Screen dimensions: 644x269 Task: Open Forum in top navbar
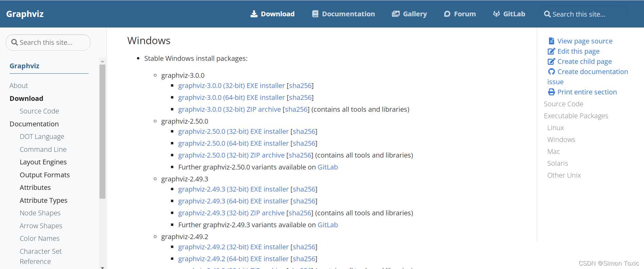460,14
